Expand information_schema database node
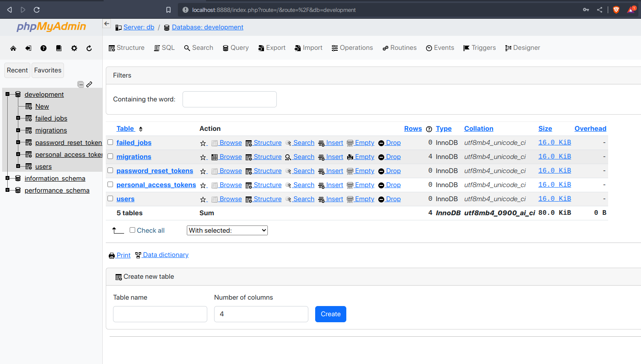This screenshot has width=641, height=364. pos(7,178)
